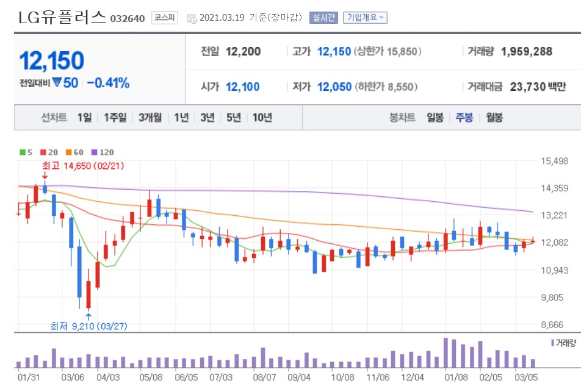The image size is (581, 392).
Task: Select the 3년 line chart tab
Action: click(208, 118)
